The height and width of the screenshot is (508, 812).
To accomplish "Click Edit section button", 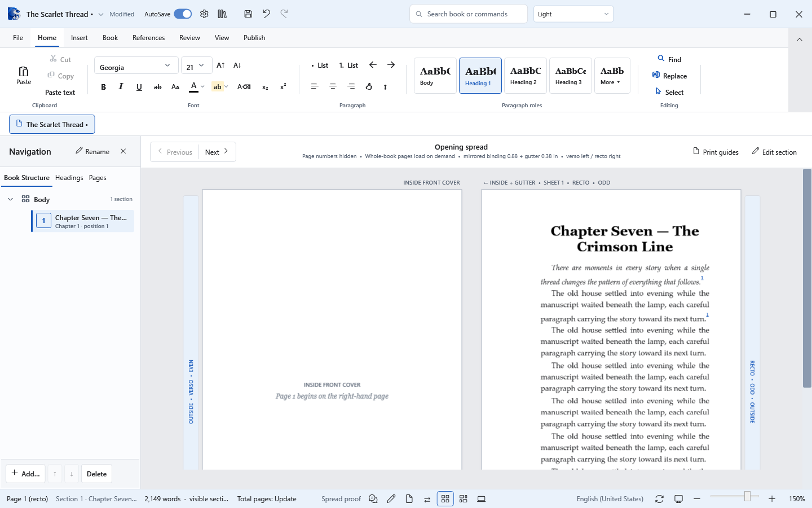I will point(774,152).
